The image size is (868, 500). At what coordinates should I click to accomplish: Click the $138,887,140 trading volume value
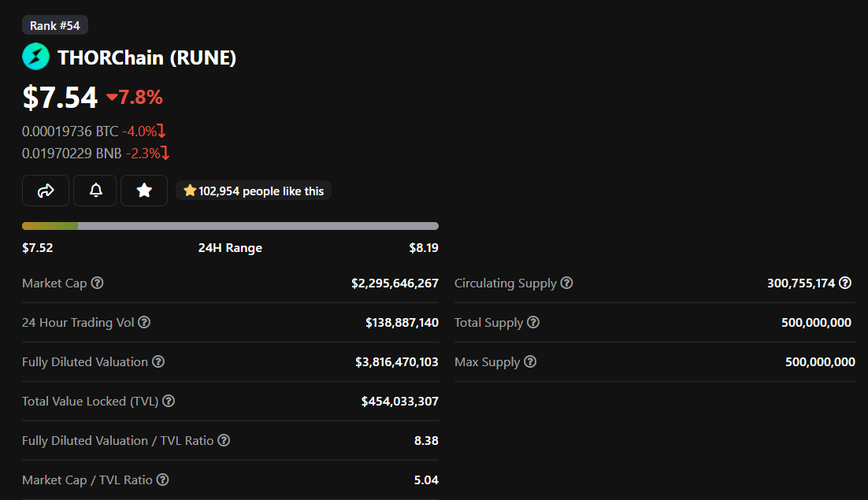tap(402, 323)
